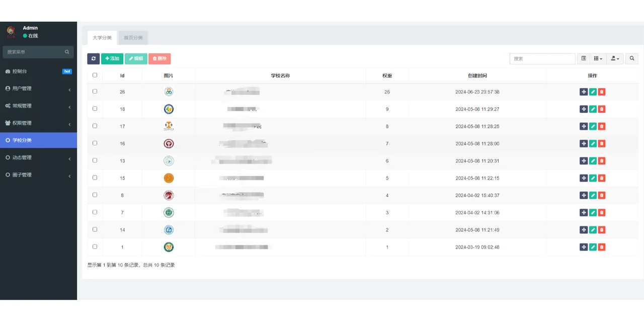Delete row with Id 14 via trash icon
The height and width of the screenshot is (322, 644).
(x=602, y=230)
